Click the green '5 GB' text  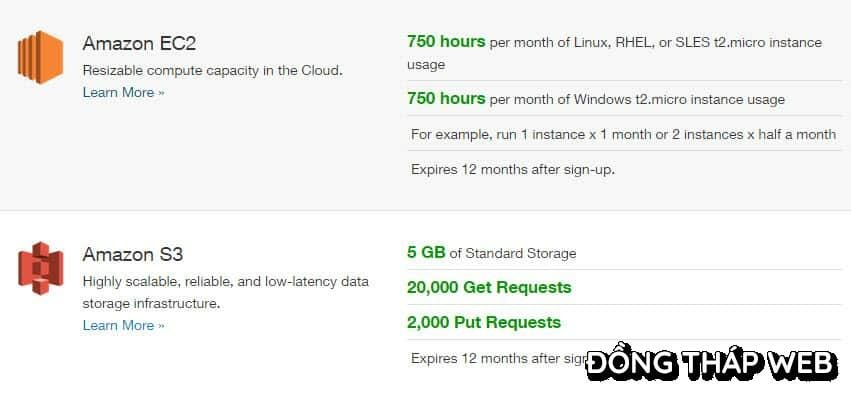pyautogui.click(x=426, y=253)
